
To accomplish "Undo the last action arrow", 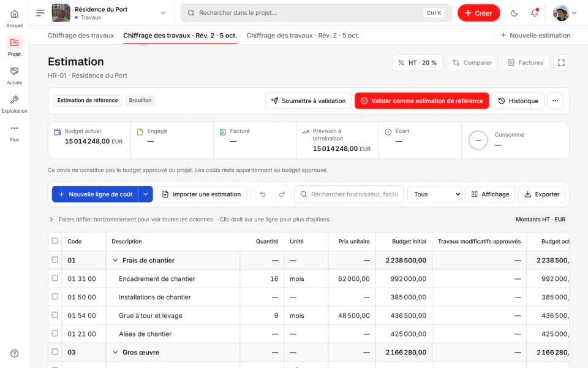I will [x=263, y=194].
